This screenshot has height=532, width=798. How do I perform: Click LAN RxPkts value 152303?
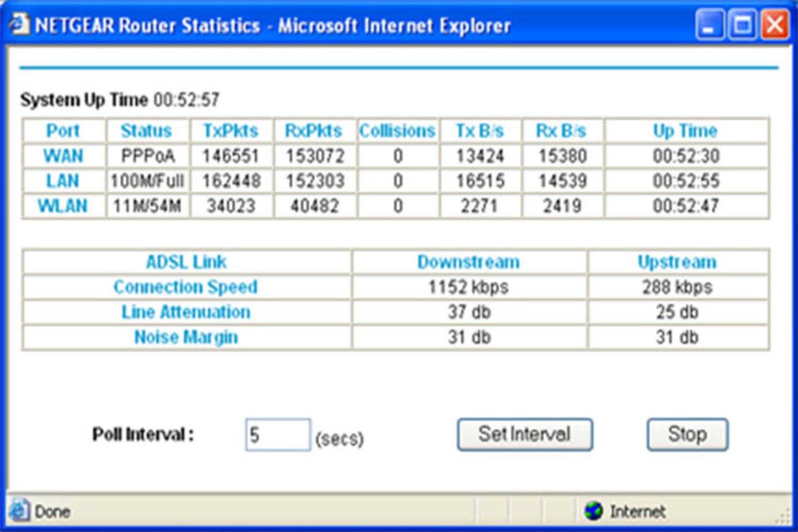pos(315,181)
